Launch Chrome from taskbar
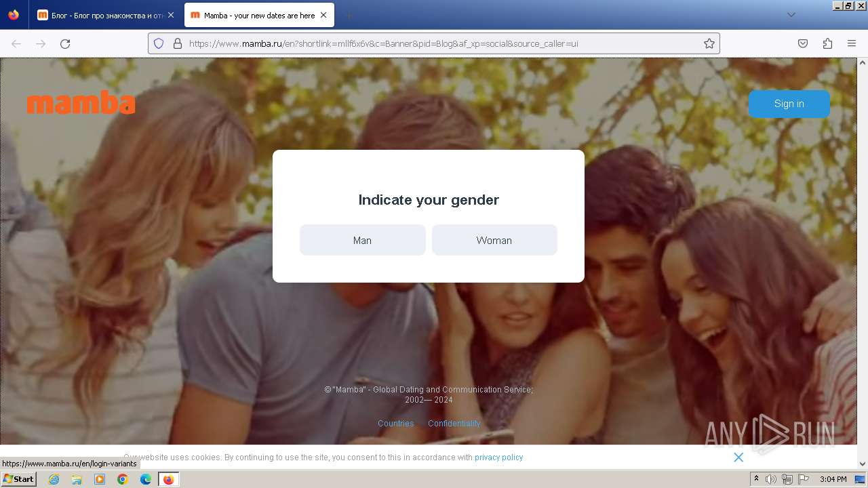The width and height of the screenshot is (868, 488). coord(123,479)
